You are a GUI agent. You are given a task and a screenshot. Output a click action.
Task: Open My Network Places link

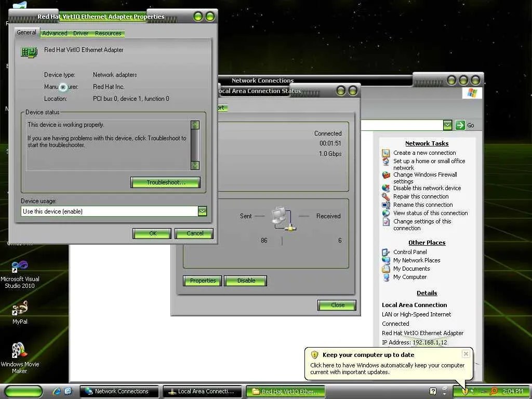[x=417, y=261]
